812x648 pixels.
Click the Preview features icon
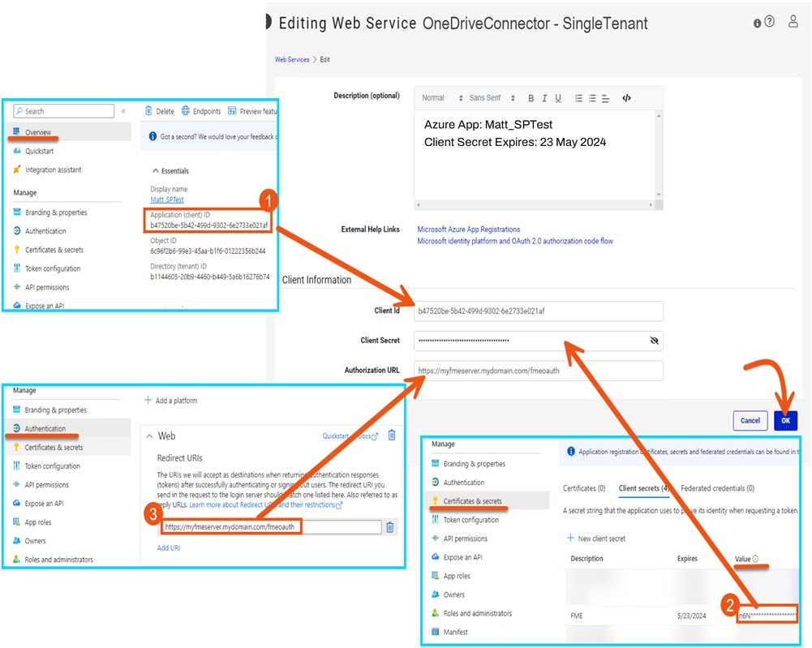click(x=232, y=111)
